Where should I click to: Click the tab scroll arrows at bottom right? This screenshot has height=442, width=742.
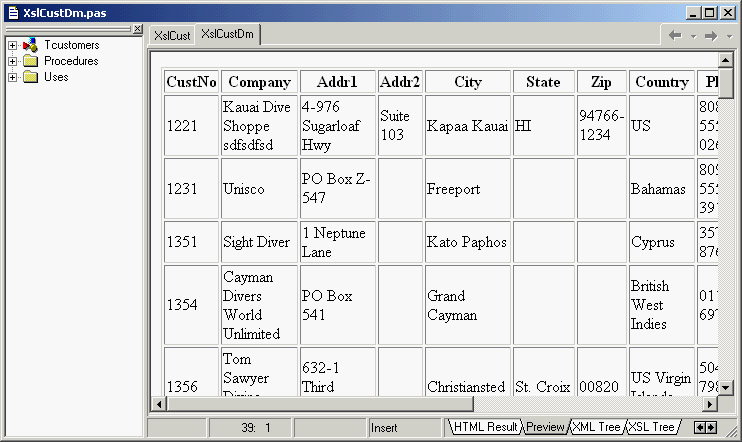click(705, 427)
